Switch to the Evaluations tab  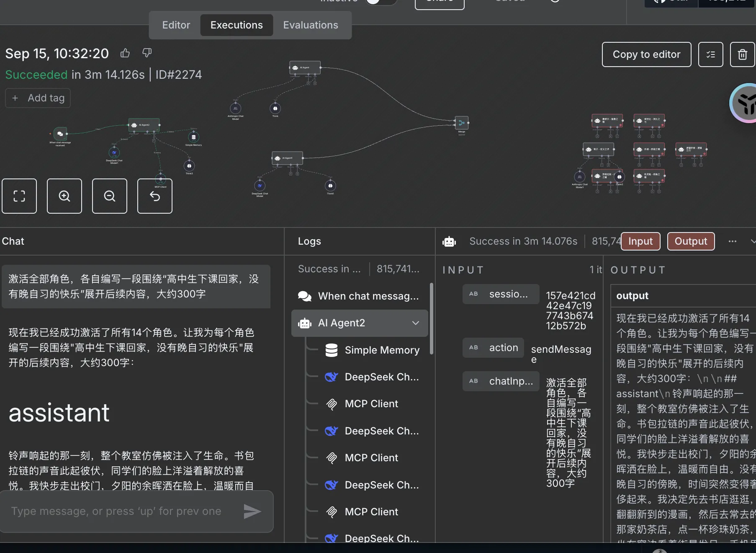pos(310,25)
